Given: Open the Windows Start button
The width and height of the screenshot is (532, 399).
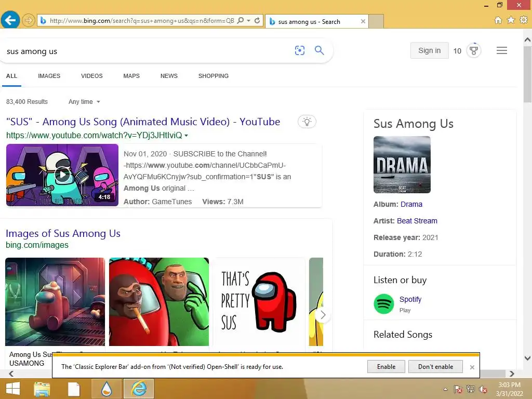Looking at the screenshot, I should (13, 389).
